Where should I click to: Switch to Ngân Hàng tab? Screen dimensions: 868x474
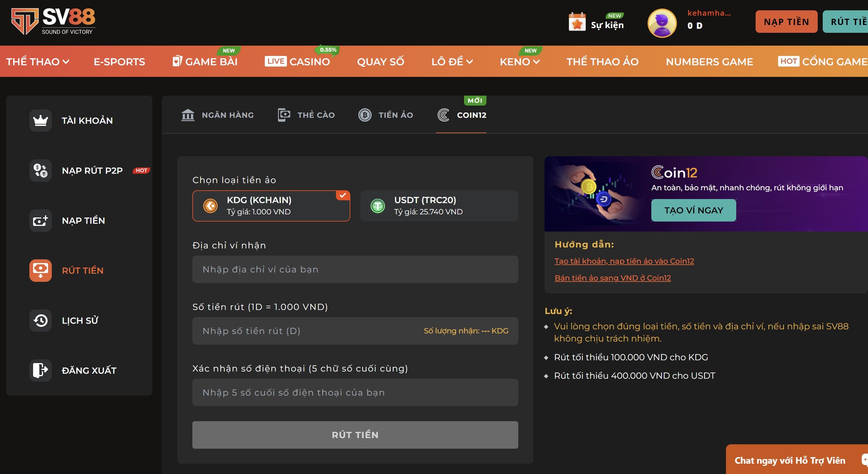pos(217,115)
